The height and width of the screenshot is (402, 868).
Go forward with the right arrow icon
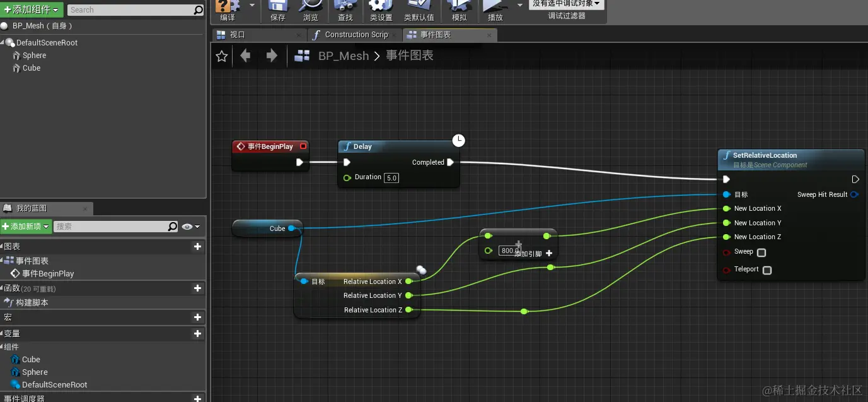pyautogui.click(x=272, y=56)
